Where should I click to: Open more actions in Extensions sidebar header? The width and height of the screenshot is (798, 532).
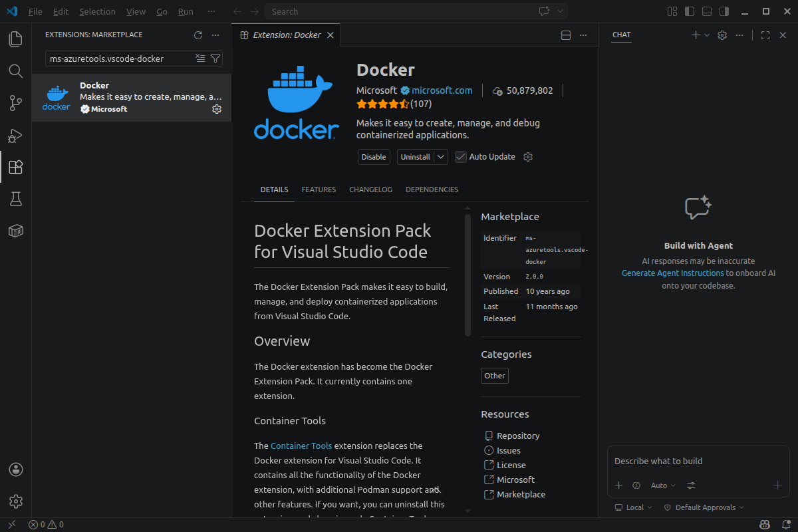tap(215, 35)
